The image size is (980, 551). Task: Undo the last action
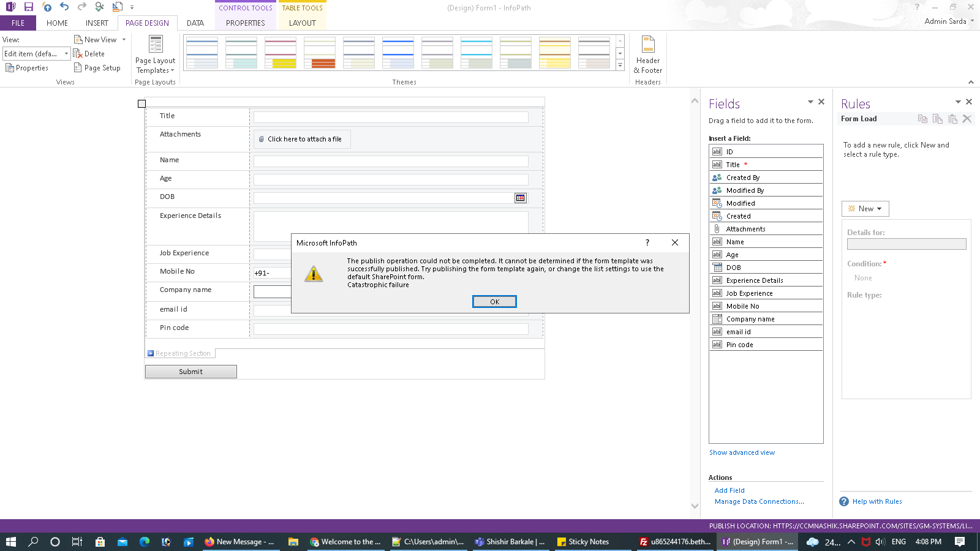pyautogui.click(x=64, y=7)
